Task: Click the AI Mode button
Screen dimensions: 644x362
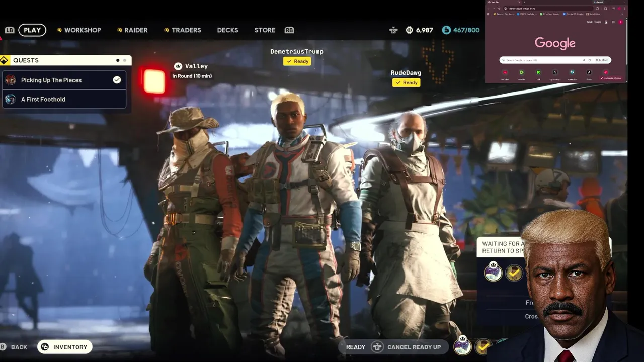Action: pos(602,60)
